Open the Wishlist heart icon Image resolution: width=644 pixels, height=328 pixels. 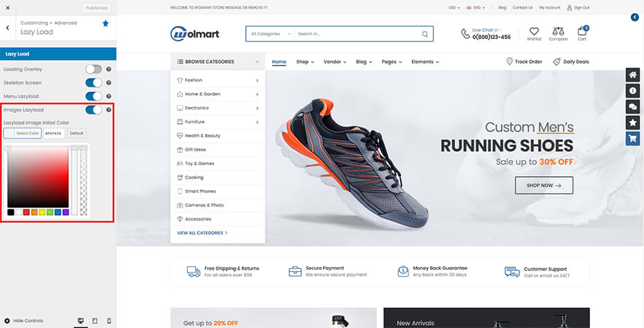click(534, 31)
